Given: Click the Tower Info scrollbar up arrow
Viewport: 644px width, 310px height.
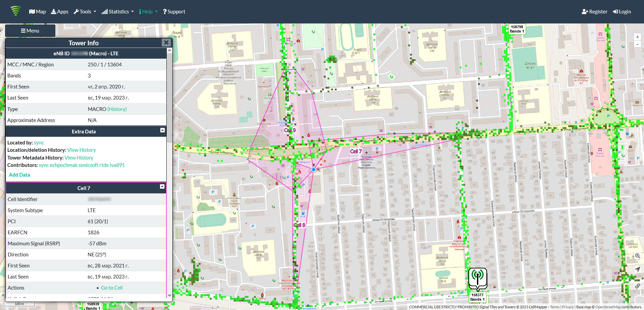Looking at the screenshot, I should [170, 50].
